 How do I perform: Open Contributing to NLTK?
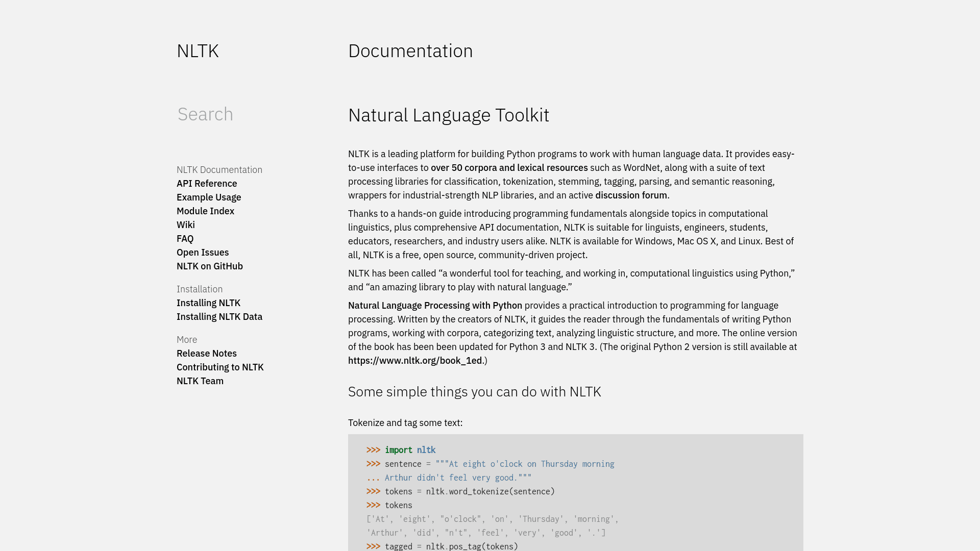click(220, 367)
